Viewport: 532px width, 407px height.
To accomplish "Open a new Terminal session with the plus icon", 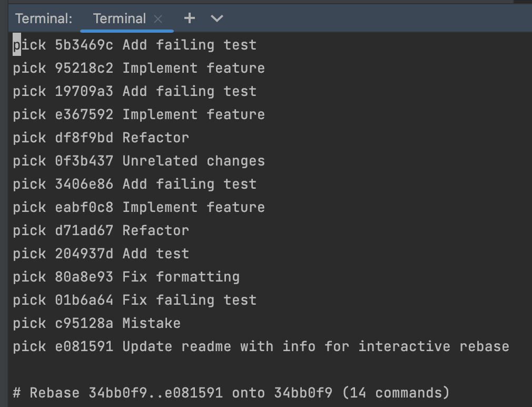I will [x=189, y=18].
